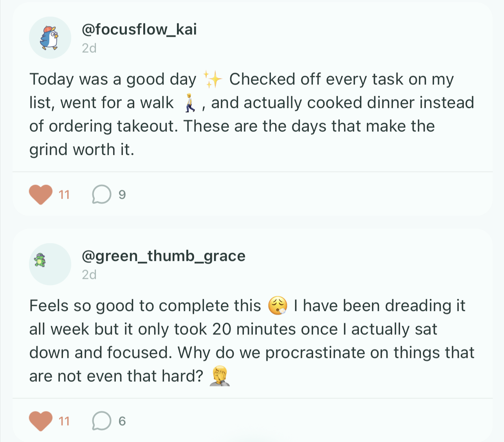Open the @green_thumb_grace profile

(x=164, y=256)
